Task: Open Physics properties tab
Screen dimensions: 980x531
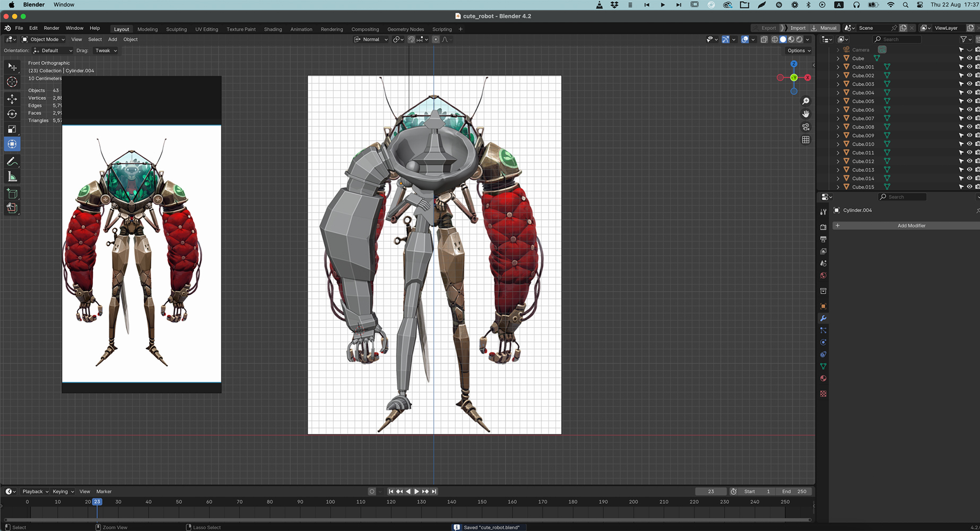Action: point(823,342)
